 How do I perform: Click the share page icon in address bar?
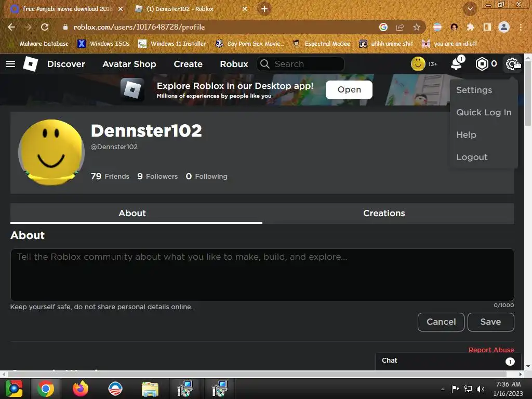click(x=400, y=27)
